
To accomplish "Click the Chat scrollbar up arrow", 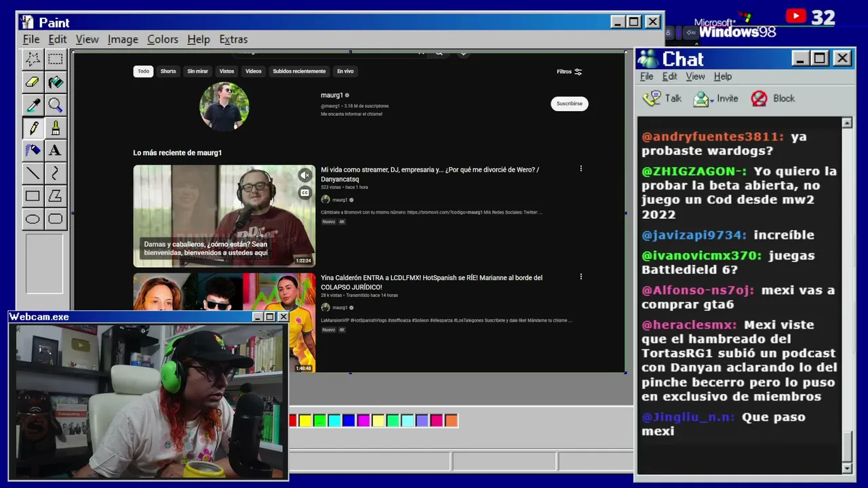I will (847, 123).
